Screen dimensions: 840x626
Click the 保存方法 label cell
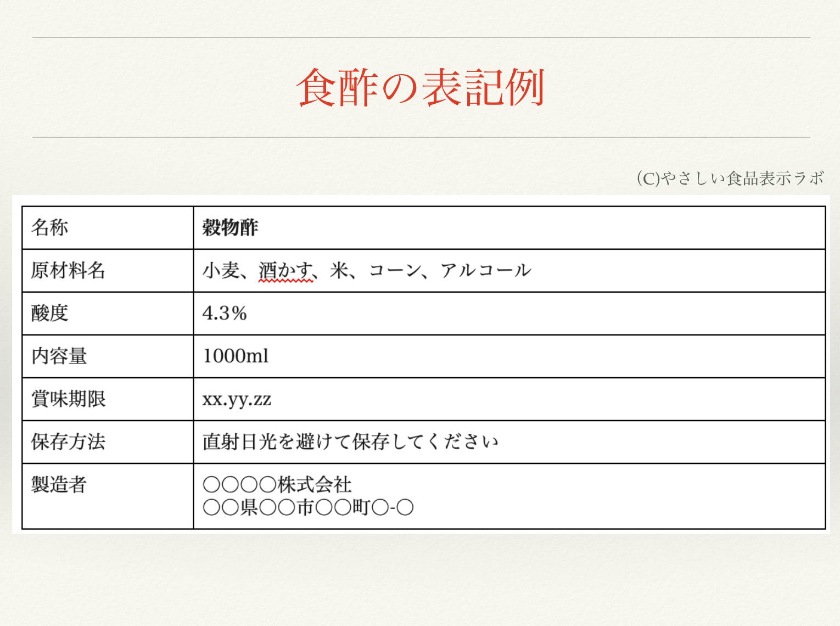click(x=108, y=442)
